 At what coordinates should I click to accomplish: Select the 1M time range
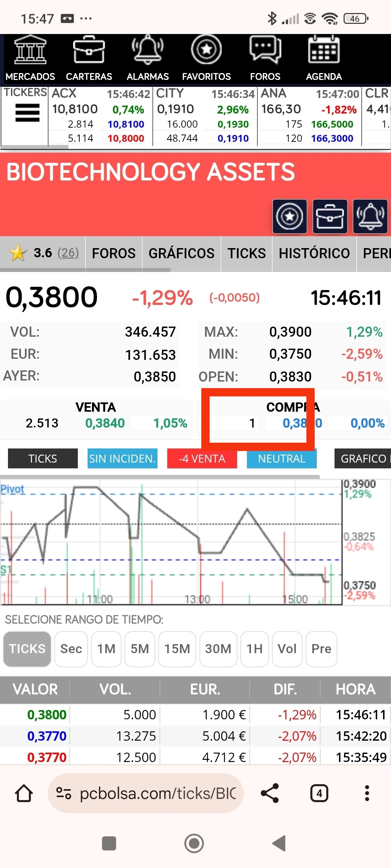pos(106,649)
